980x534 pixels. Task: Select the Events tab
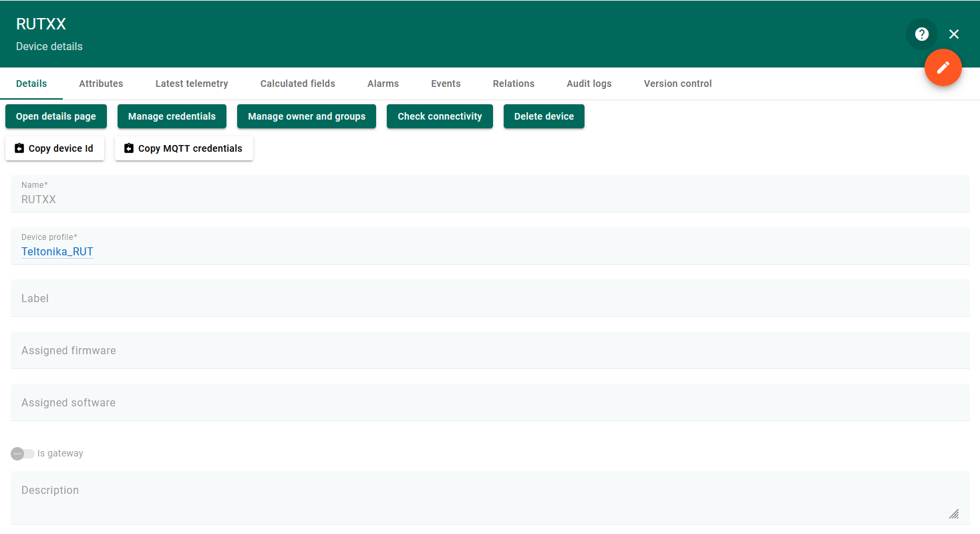[446, 84]
